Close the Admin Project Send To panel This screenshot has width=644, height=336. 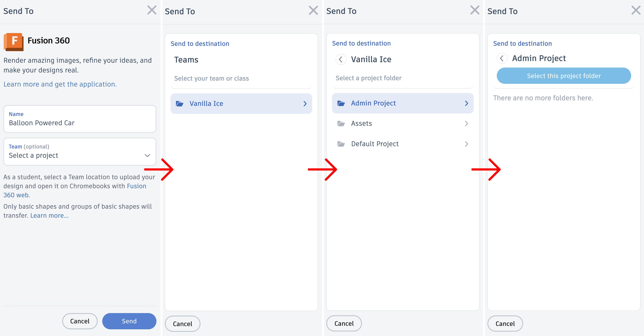coord(636,10)
